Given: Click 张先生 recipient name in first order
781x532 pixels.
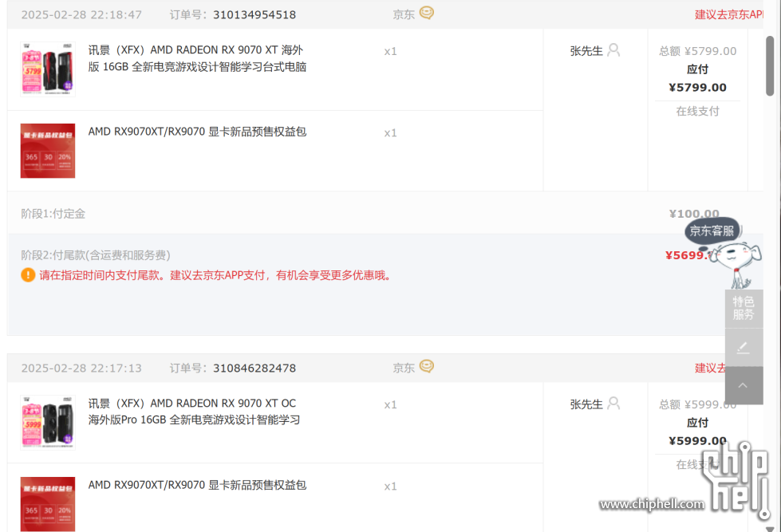Looking at the screenshot, I should (x=586, y=51).
